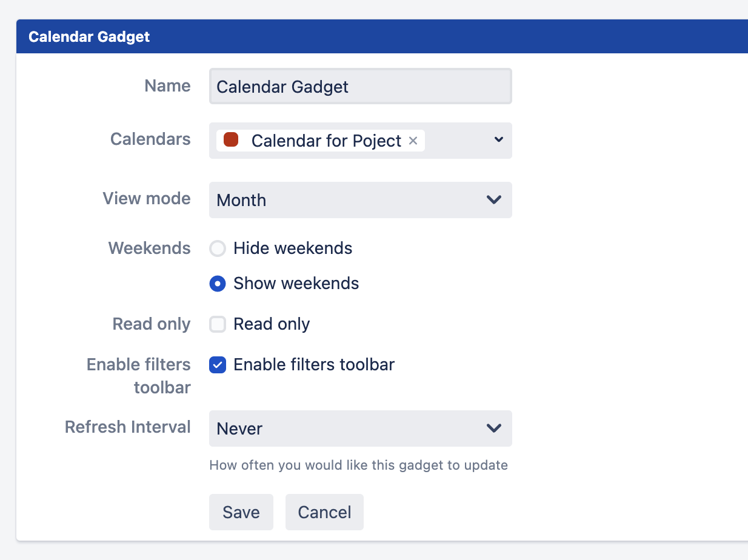
Task: Click the red calendar color square
Action: tap(230, 140)
